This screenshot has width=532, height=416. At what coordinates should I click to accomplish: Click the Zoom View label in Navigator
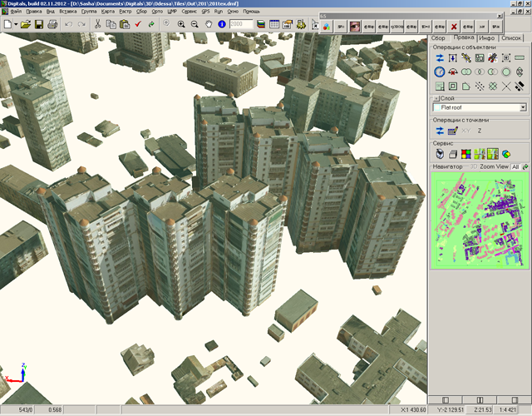coord(495,167)
